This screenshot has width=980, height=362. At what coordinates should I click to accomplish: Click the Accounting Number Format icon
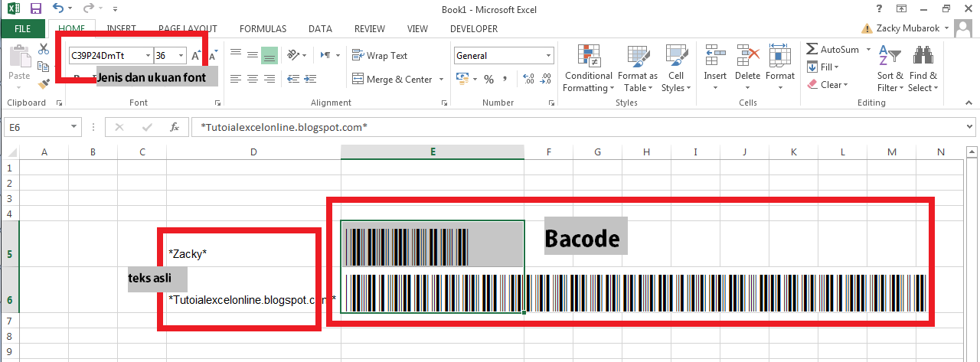tap(462, 78)
